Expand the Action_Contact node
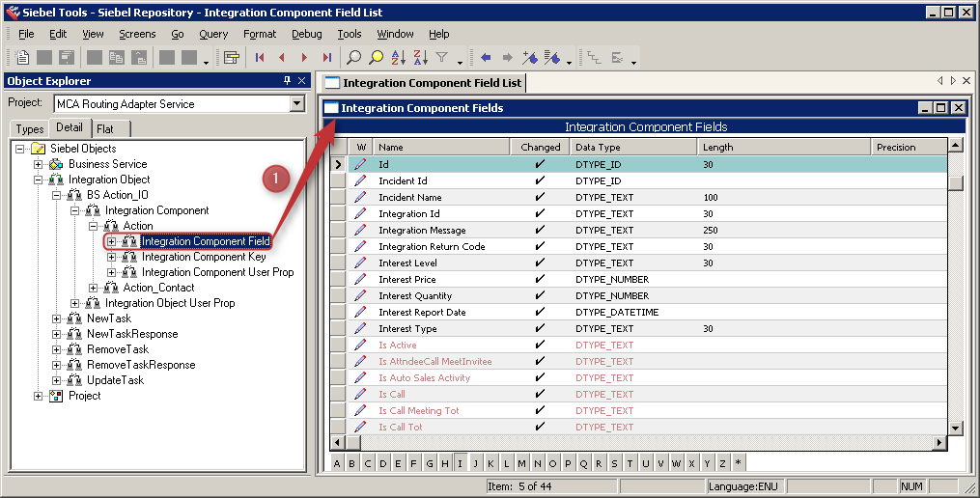 93,288
